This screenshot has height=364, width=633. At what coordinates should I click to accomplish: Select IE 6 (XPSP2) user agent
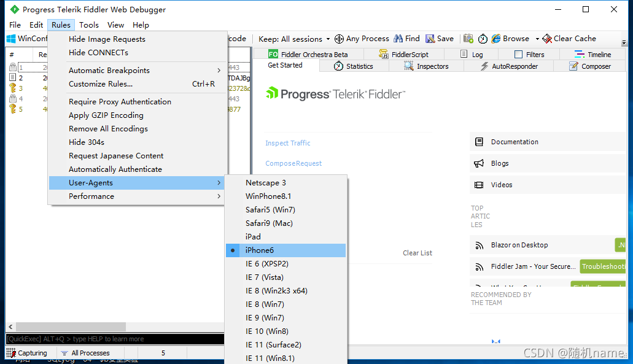coord(286,264)
